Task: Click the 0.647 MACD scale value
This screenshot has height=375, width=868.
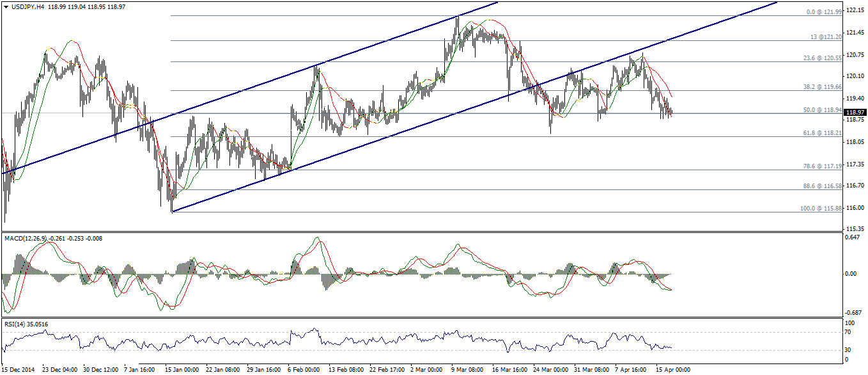Action: (x=853, y=237)
